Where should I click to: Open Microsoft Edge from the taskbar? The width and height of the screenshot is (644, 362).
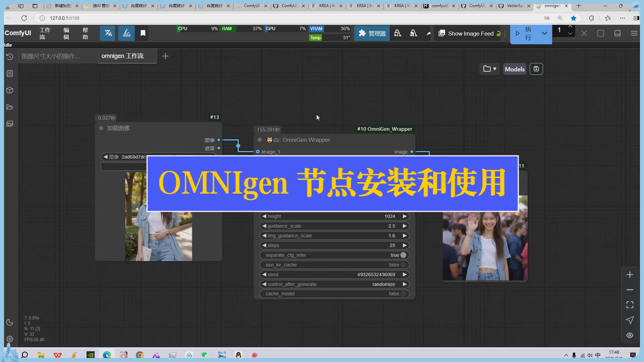point(107,355)
